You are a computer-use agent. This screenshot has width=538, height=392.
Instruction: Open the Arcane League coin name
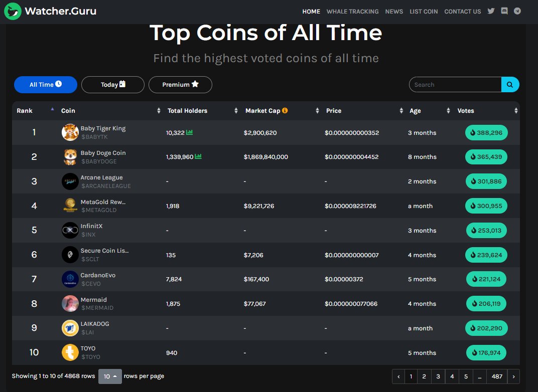[101, 177]
